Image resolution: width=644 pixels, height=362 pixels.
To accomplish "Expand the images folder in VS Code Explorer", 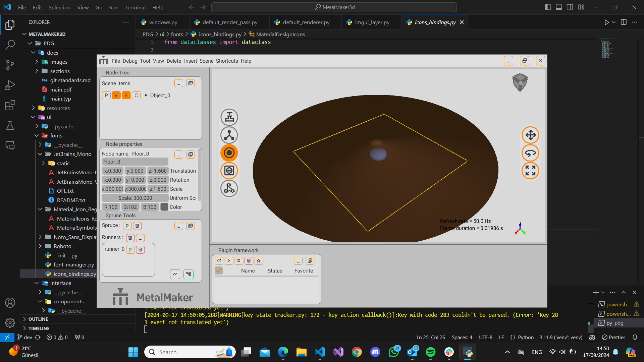I will point(37,62).
